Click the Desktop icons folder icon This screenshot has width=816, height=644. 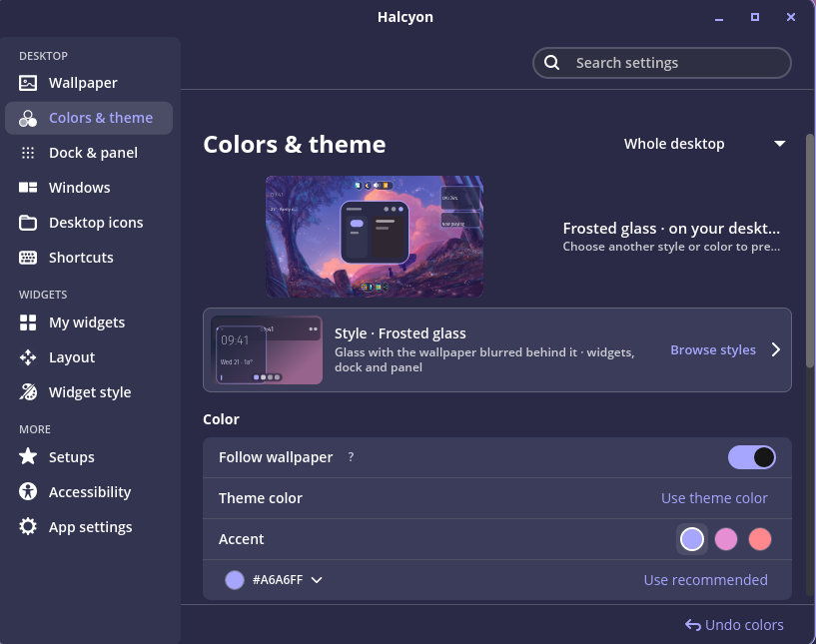coord(28,223)
